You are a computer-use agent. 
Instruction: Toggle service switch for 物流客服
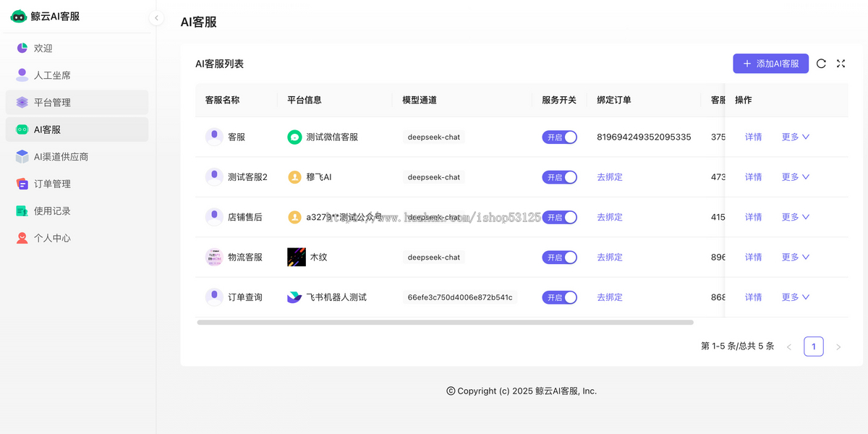560,257
